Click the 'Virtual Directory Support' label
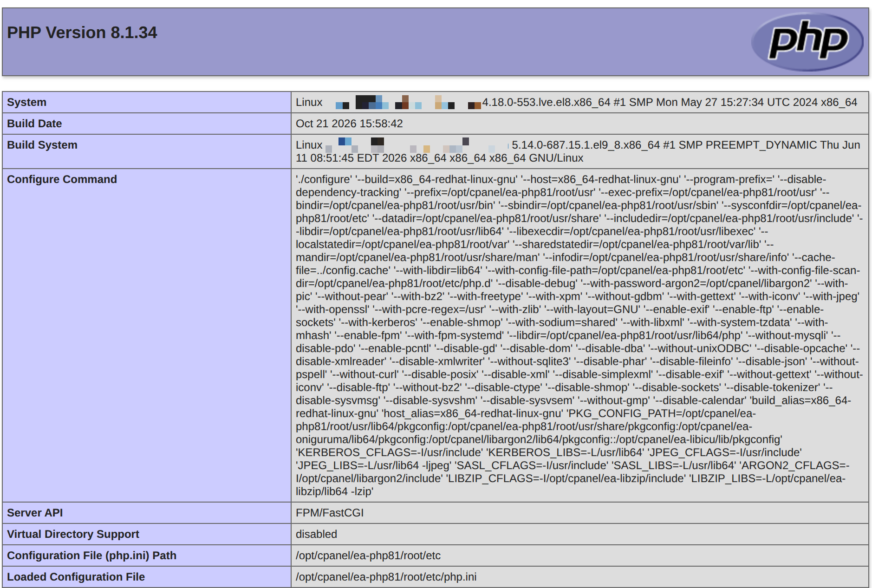Image resolution: width=872 pixels, height=588 pixels. tap(73, 534)
